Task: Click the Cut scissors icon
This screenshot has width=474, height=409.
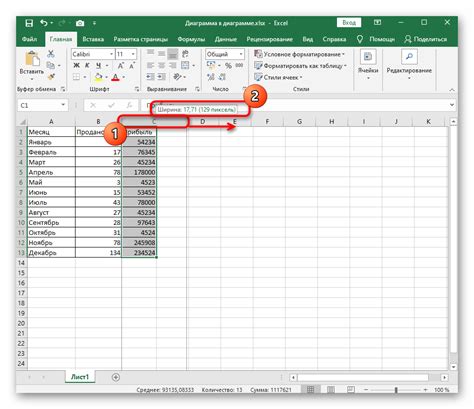Action: tap(51, 54)
